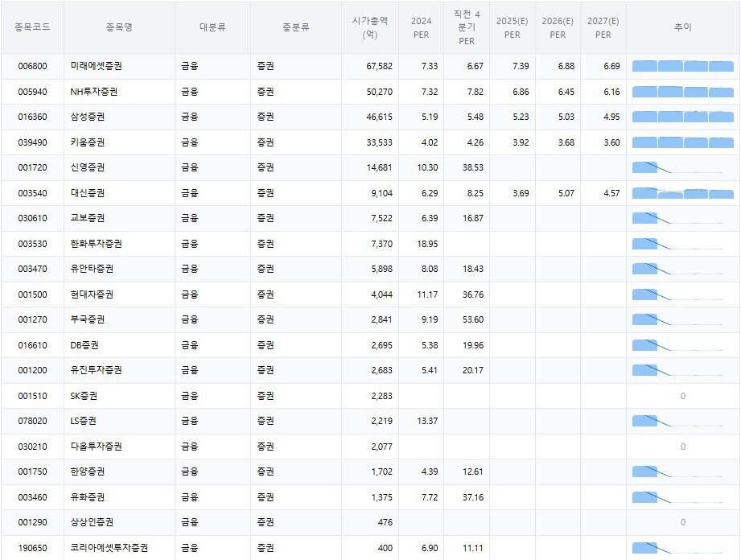Select the 현대차증권 stock name
Viewport: 741px width, 560px height.
92,294
